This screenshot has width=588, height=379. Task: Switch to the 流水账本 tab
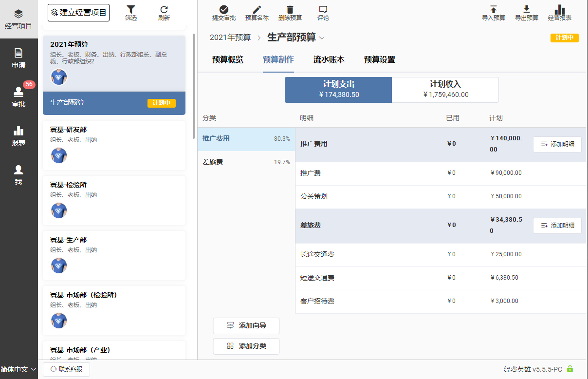329,60
